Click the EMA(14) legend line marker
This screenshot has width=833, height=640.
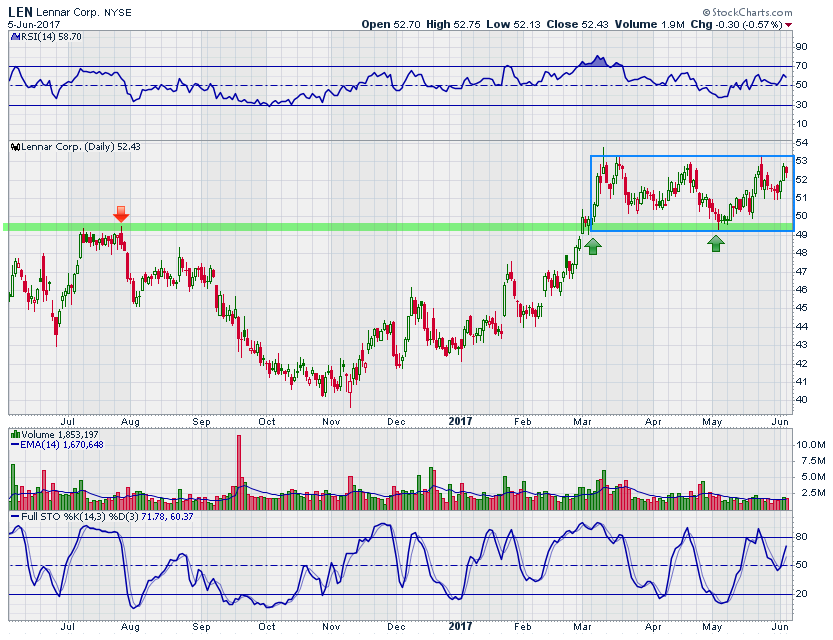pos(13,444)
